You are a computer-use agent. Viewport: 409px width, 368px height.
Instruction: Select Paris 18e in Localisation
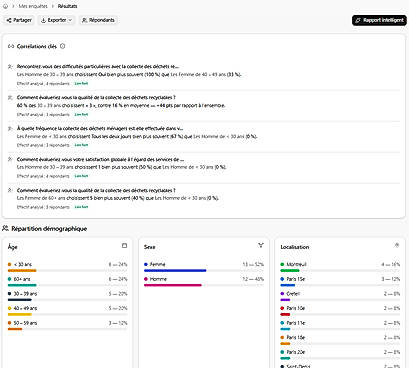pos(340,340)
